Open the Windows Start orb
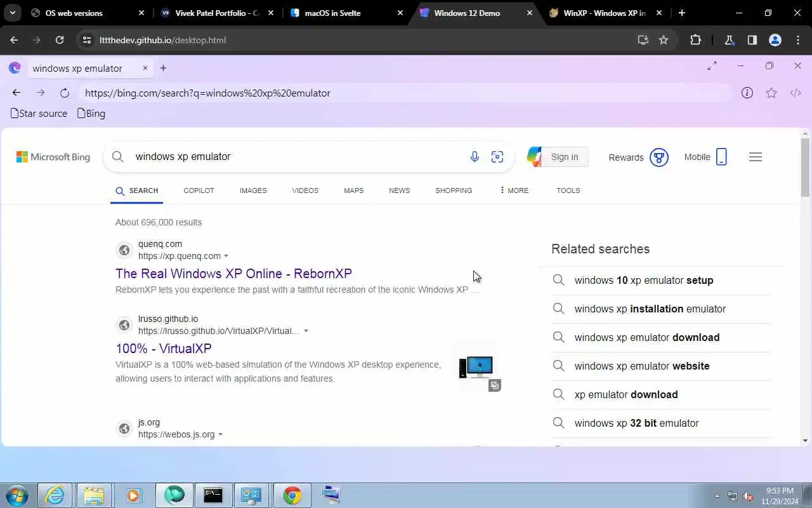The height and width of the screenshot is (508, 812). point(16,495)
